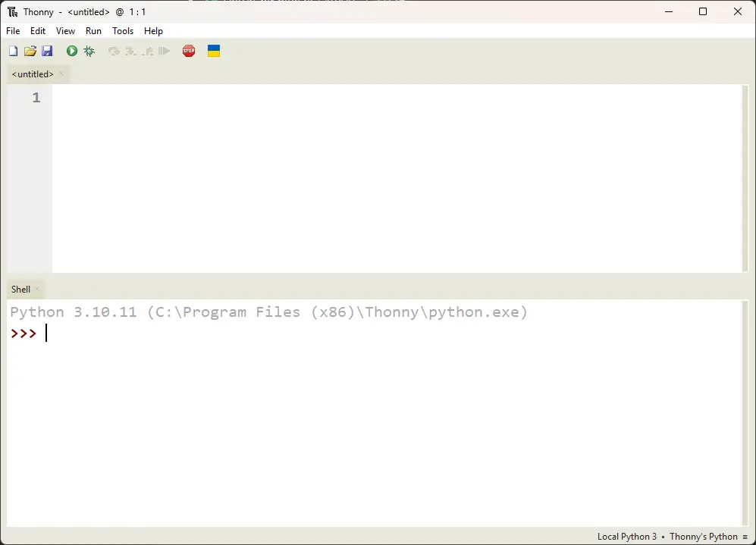Click inside the Shell prompt input

coord(303,334)
